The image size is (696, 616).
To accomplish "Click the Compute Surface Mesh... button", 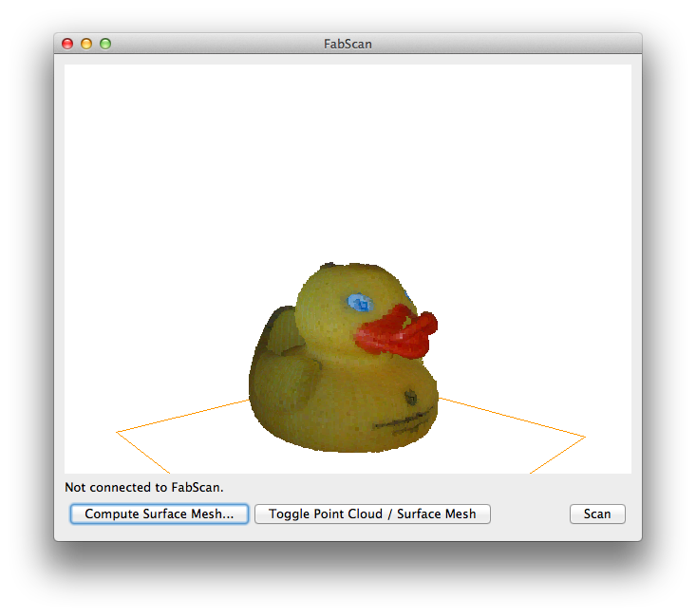I will pyautogui.click(x=159, y=513).
